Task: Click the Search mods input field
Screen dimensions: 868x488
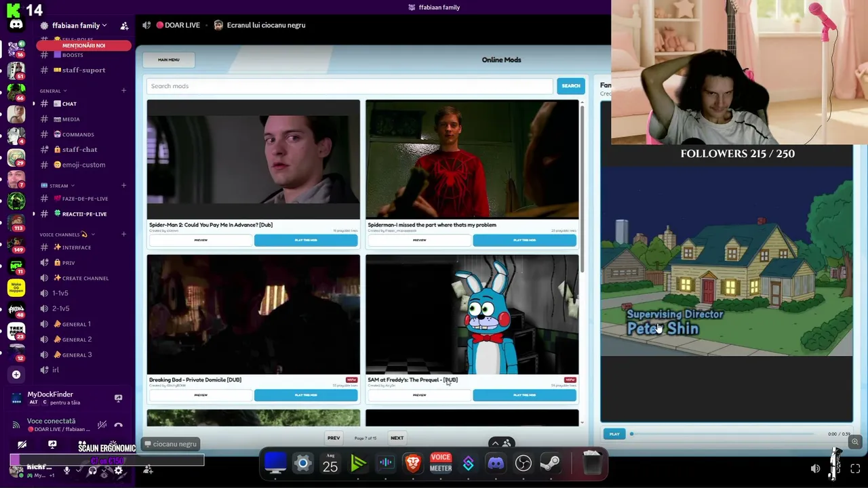Action: [350, 86]
